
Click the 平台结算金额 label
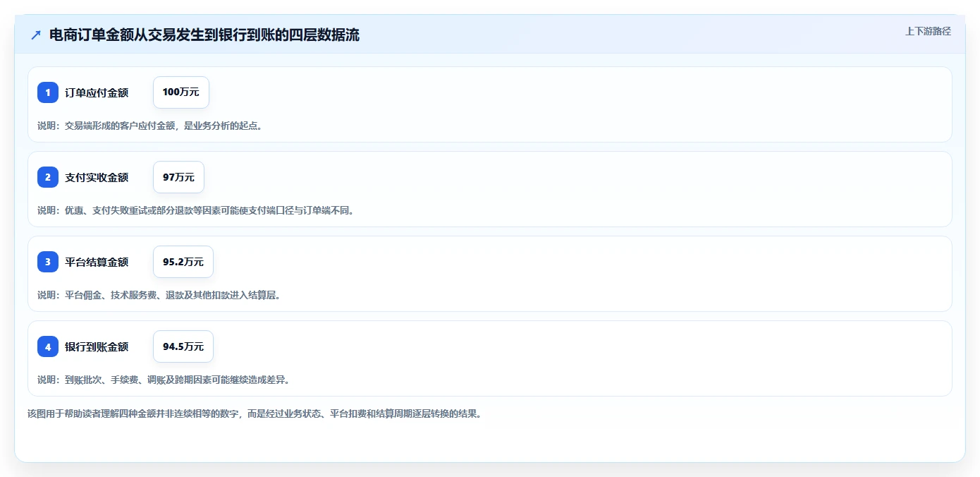97,262
